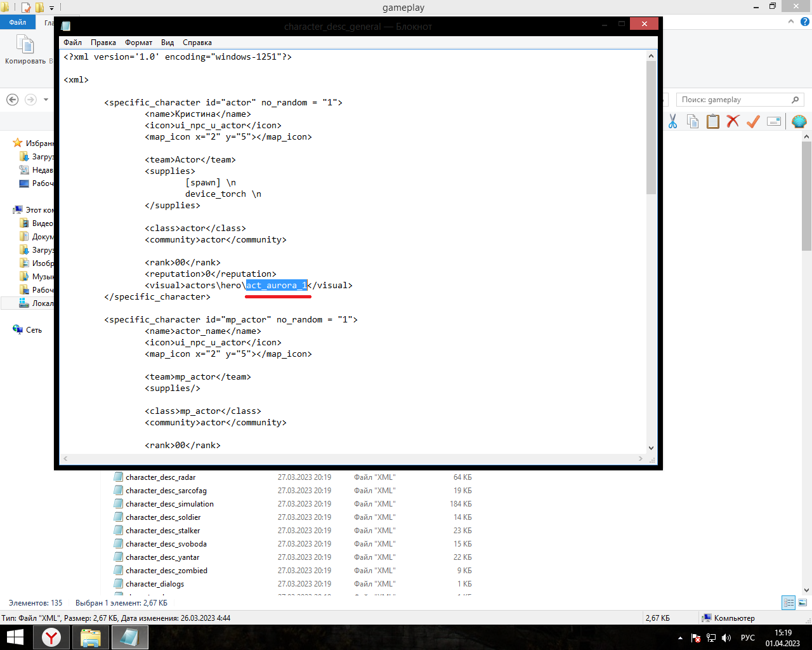Select file character_desc_soldier

[x=163, y=517]
